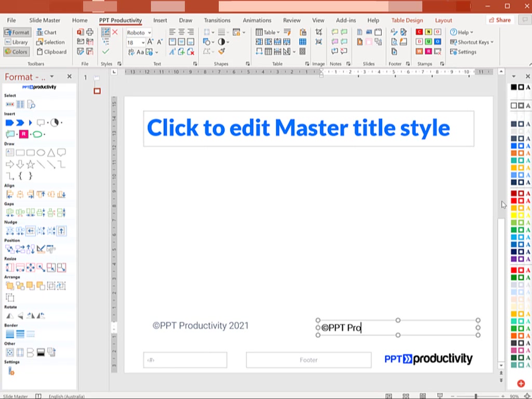532x399 pixels.
Task: Insert the pink R stamp from the Format pane
Action: [23, 134]
